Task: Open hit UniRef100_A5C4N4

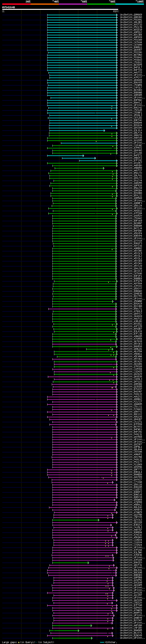Action: tap(131, 357)
